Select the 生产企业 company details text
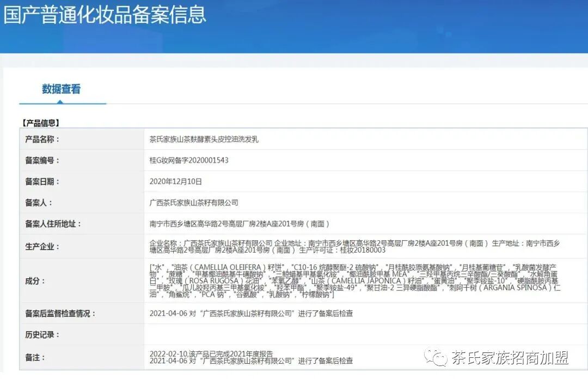Viewport: 588px width, 384px height. (x=354, y=247)
